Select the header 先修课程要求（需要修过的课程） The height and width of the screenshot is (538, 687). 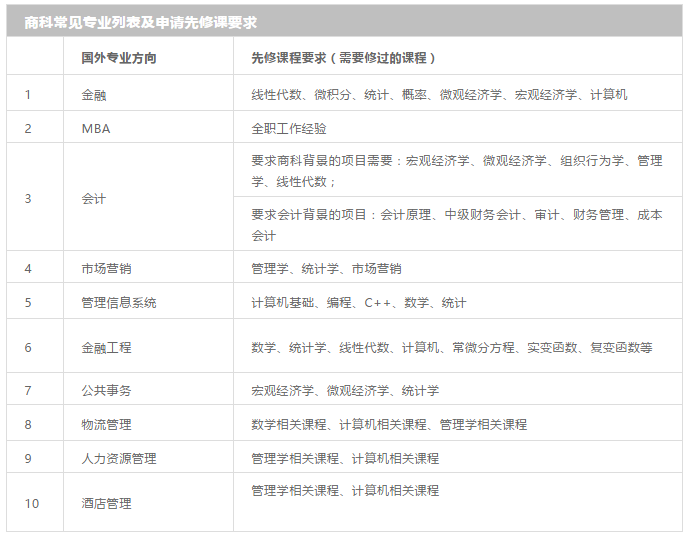coord(343,58)
